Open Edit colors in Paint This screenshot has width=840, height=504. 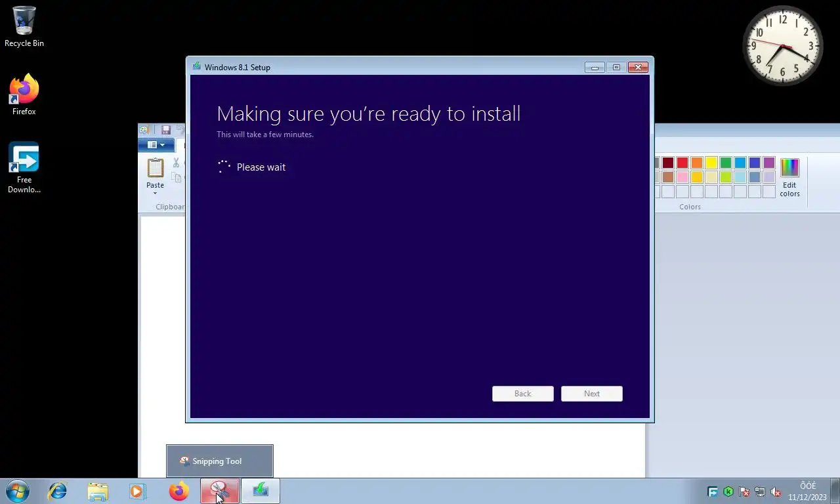point(789,178)
